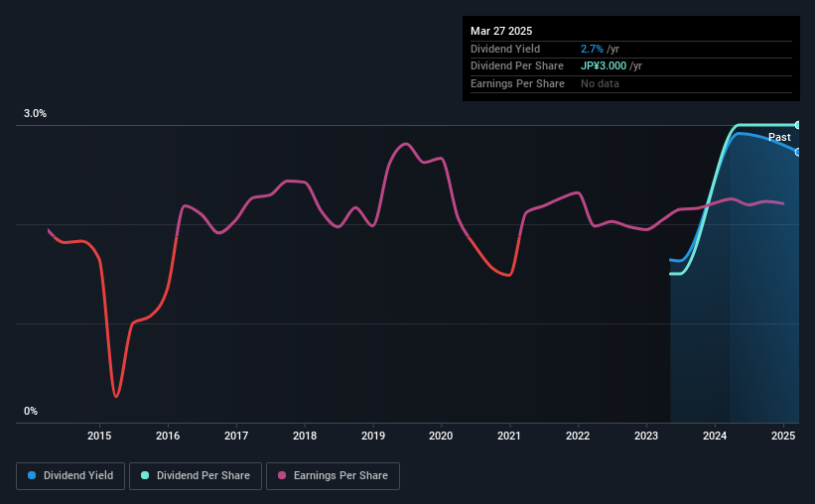Click the 3.0% y-axis label
The height and width of the screenshot is (504, 815).
coord(35,113)
